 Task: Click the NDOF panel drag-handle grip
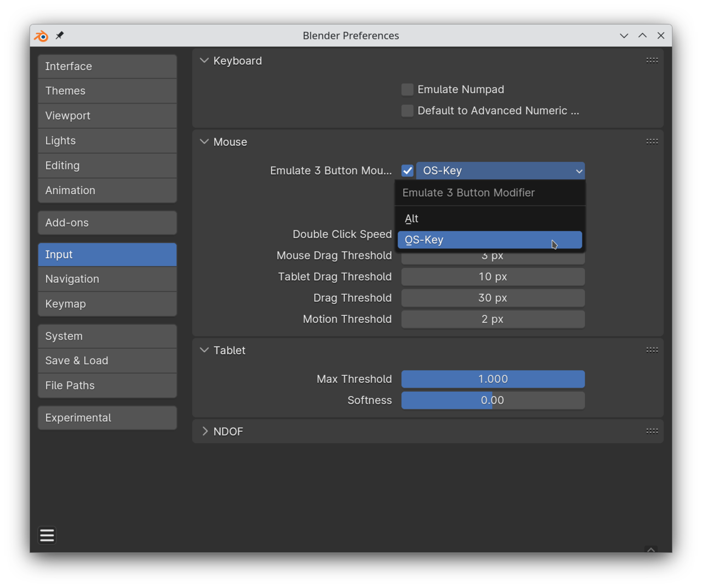pos(652,431)
